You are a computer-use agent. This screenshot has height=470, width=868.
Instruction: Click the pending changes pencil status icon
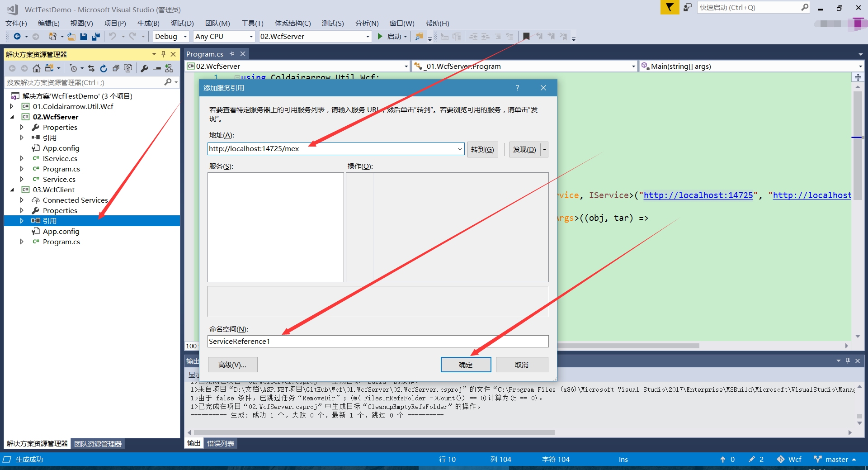tap(756, 459)
